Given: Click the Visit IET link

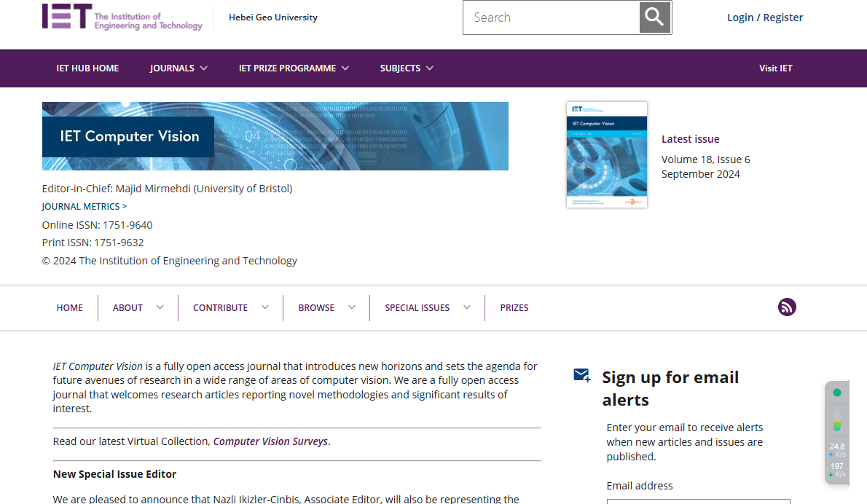Looking at the screenshot, I should click(775, 68).
